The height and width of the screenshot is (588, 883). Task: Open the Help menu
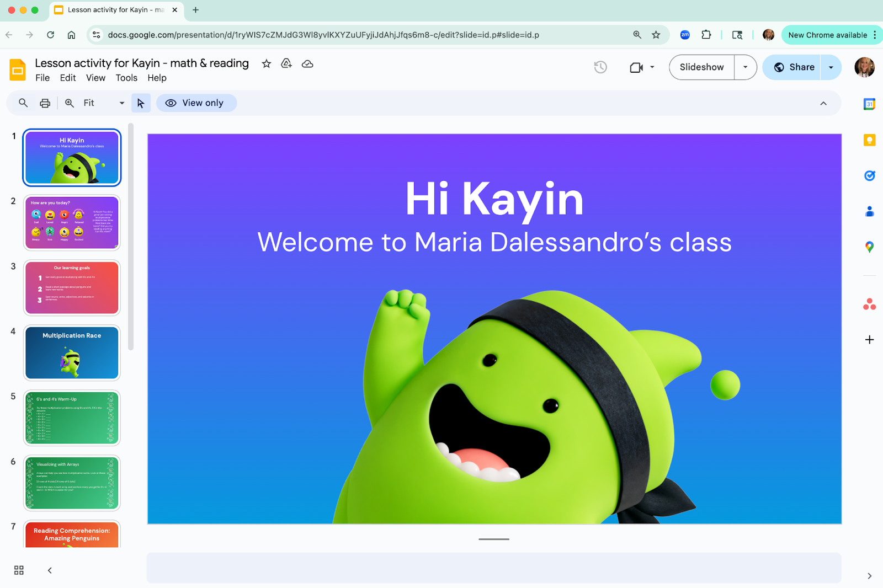[157, 78]
